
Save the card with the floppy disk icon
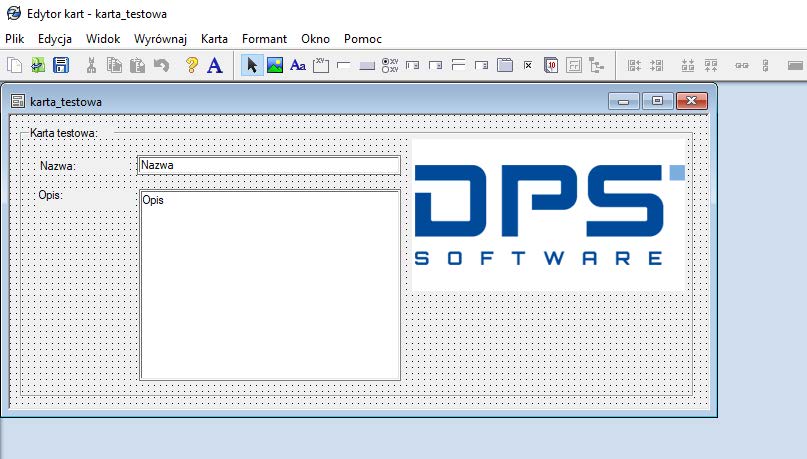(x=61, y=65)
